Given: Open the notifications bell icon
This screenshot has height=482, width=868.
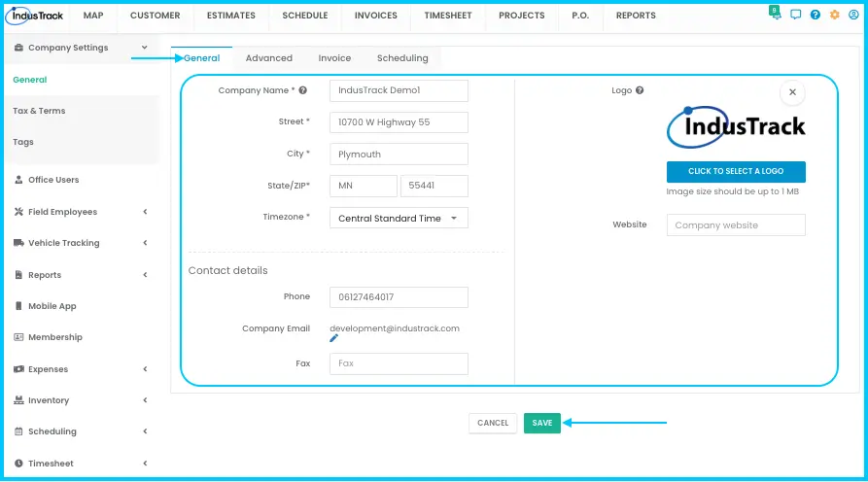Looking at the screenshot, I should click(x=776, y=14).
